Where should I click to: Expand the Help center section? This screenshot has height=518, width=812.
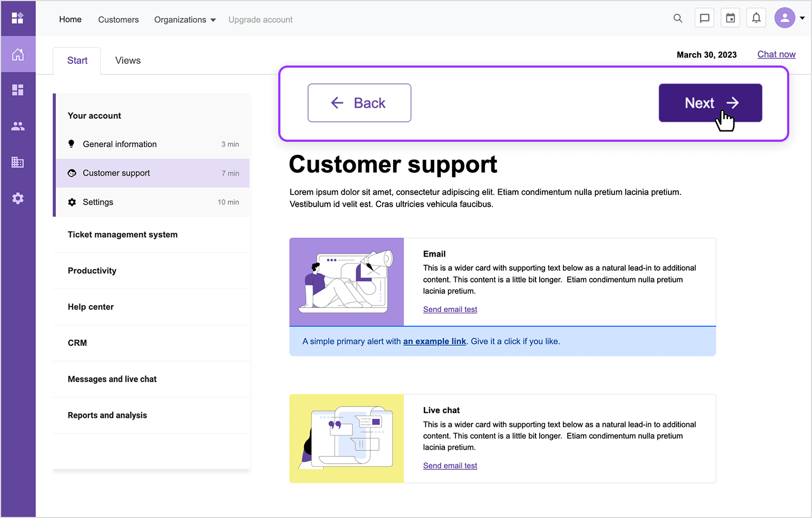pos(152,307)
